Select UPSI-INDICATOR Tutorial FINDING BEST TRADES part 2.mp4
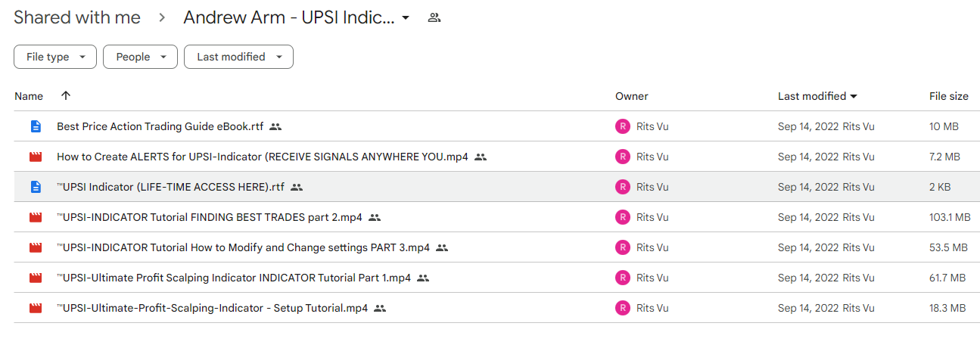Viewport: 980px width, 348px height. pos(210,217)
